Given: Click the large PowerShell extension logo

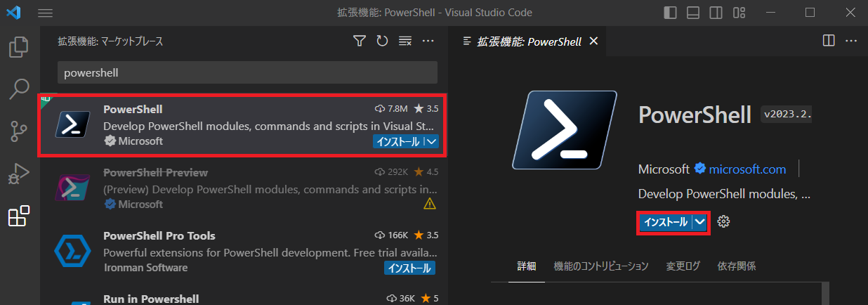Looking at the screenshot, I should pyautogui.click(x=565, y=131).
